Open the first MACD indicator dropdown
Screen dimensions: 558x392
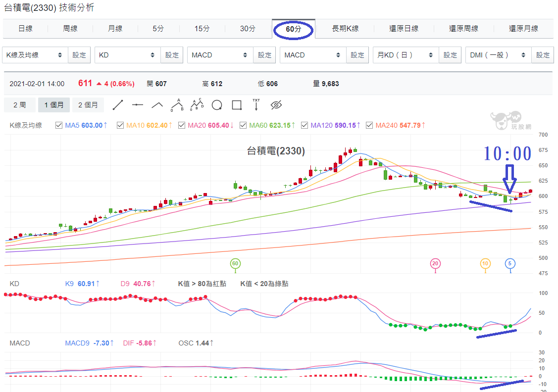(x=220, y=55)
